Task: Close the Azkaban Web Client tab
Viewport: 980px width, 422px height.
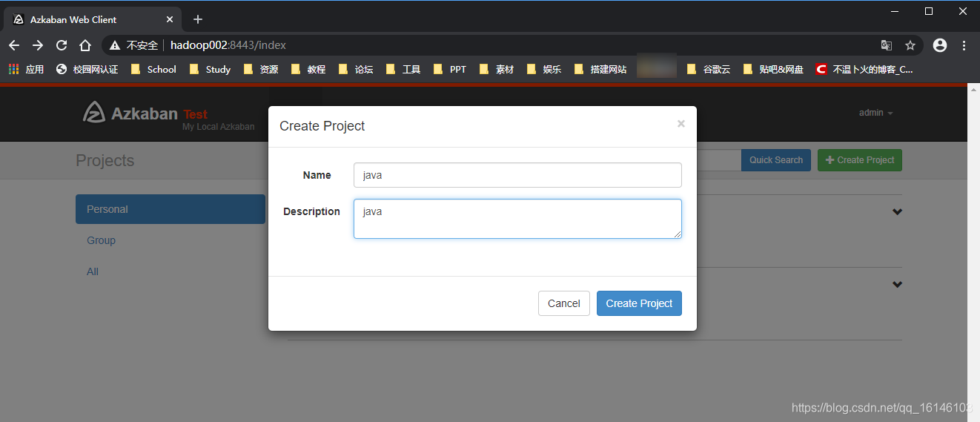Action: tap(170, 19)
